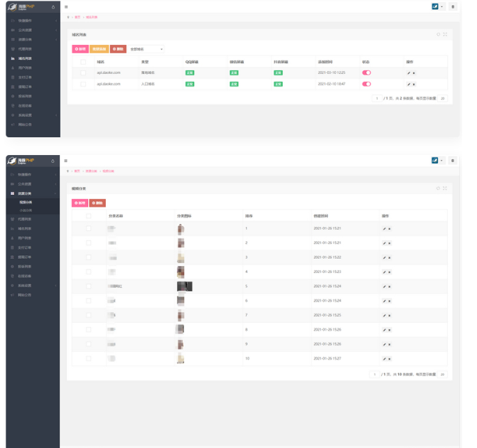Disable the status switch for the 入口域名 domain
Viewport: 477px width, 448px height.
point(366,84)
